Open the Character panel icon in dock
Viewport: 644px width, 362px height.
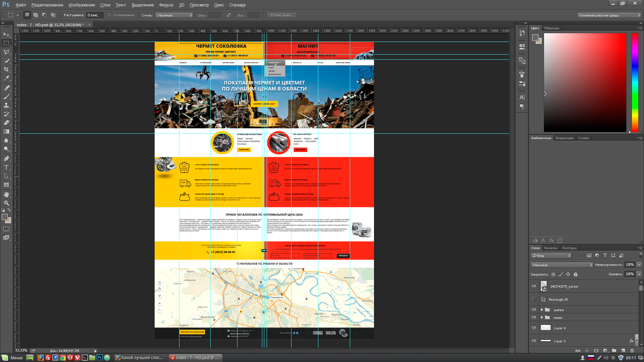point(522,97)
